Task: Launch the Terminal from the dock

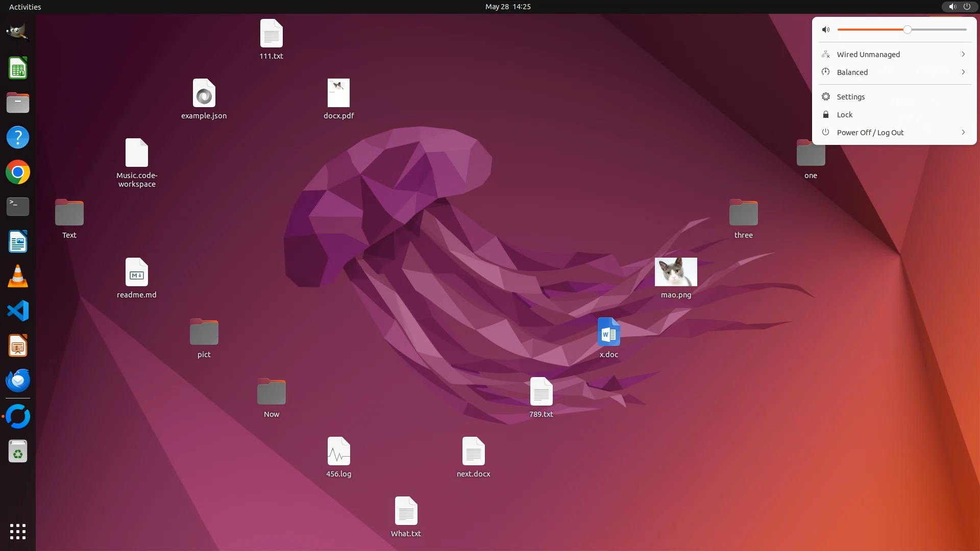Action: tap(17, 207)
